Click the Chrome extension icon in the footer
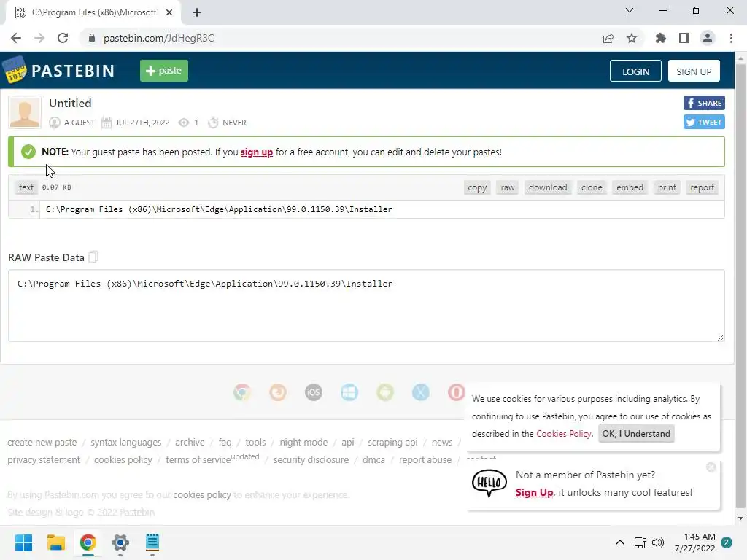Image resolution: width=747 pixels, height=560 pixels. (242, 392)
